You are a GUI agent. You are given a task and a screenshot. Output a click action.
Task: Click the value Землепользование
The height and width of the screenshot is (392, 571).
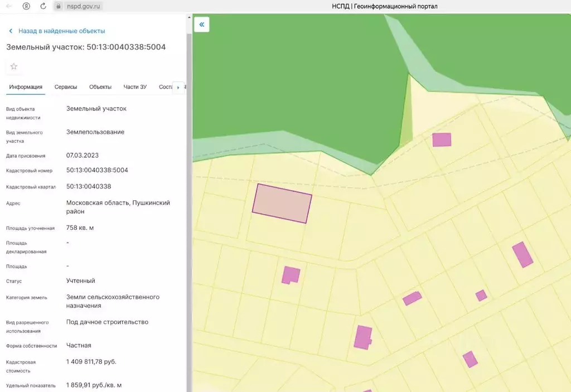95,132
